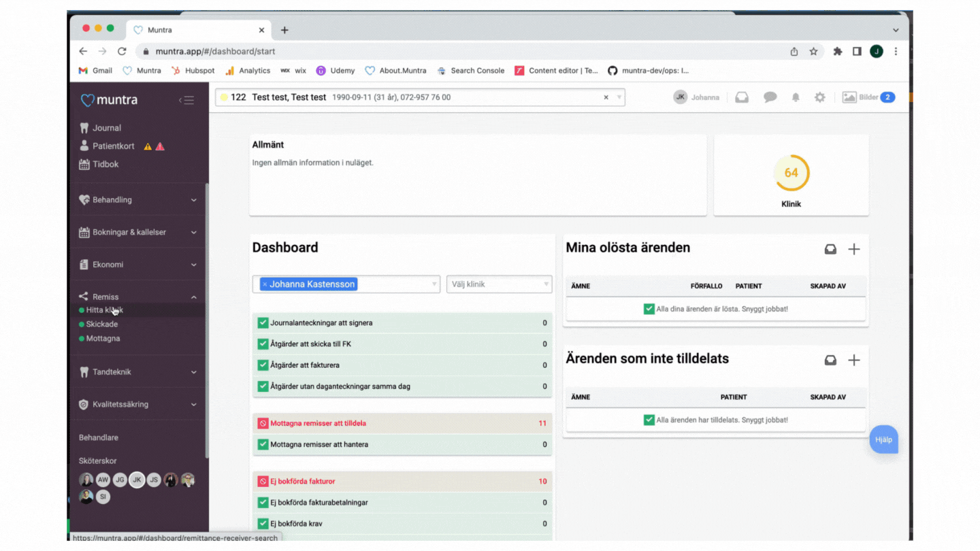Screen dimensions: 980x551
Task: Click the address bar URL
Action: 215,51
